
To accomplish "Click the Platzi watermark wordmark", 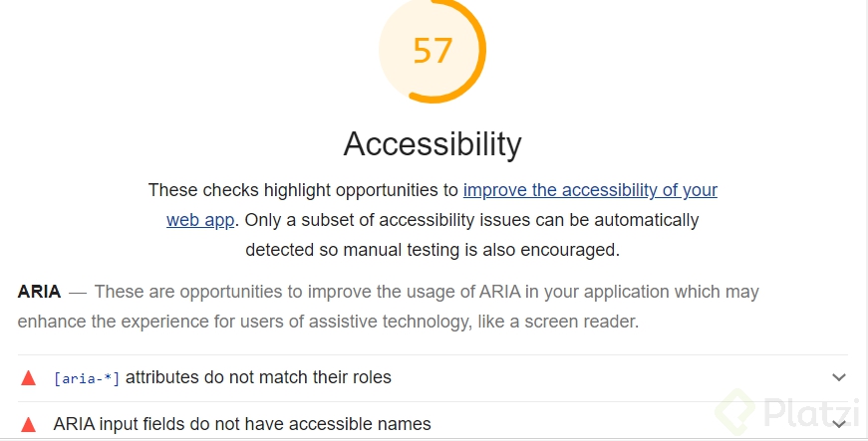I will pos(812,413).
